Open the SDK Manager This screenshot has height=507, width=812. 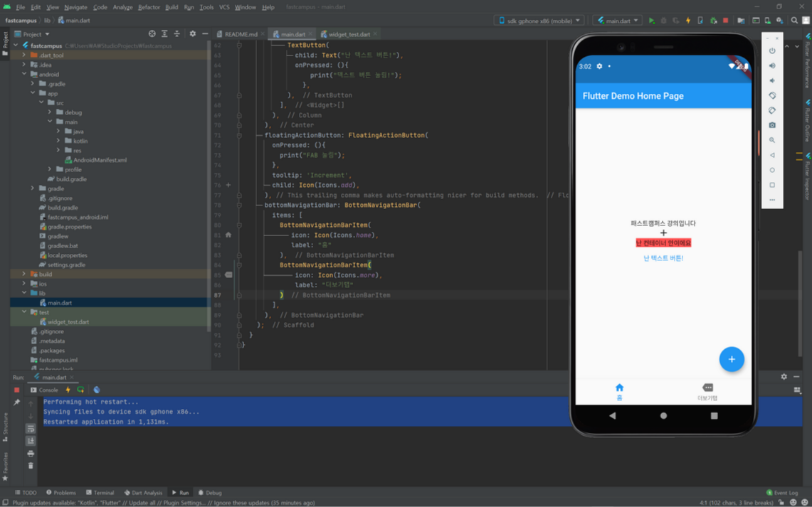pyautogui.click(x=779, y=21)
